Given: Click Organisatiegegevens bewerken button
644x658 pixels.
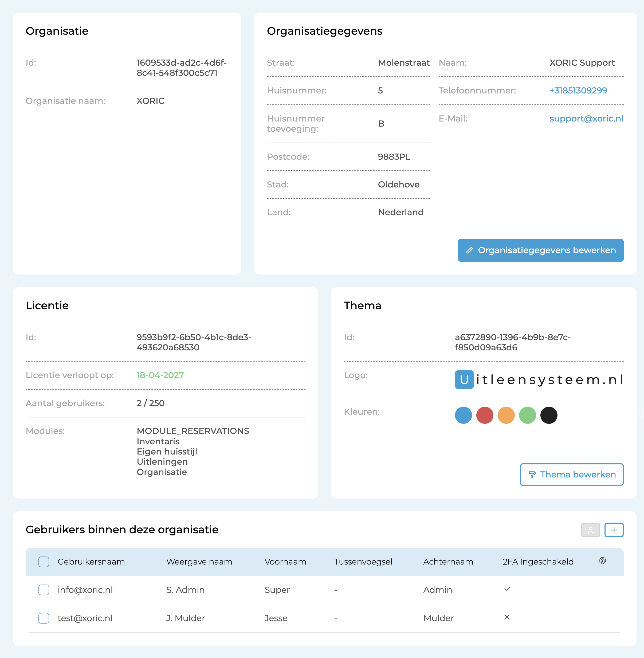Looking at the screenshot, I should 540,250.
